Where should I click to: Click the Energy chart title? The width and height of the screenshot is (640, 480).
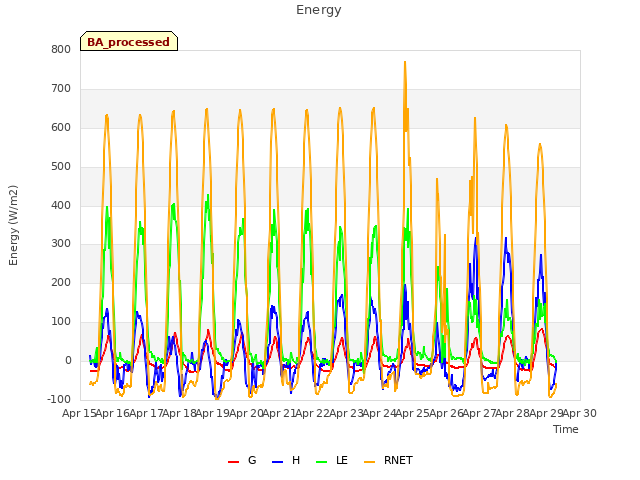point(318,10)
